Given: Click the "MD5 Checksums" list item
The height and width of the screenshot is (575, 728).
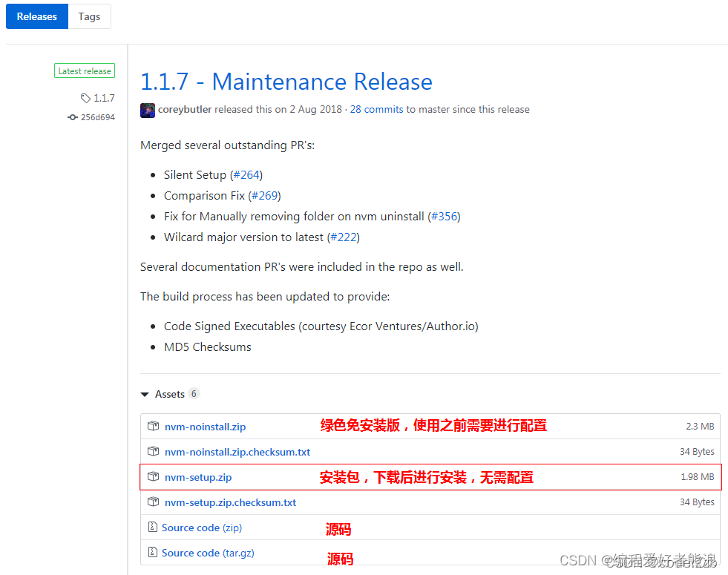Looking at the screenshot, I should point(208,347).
